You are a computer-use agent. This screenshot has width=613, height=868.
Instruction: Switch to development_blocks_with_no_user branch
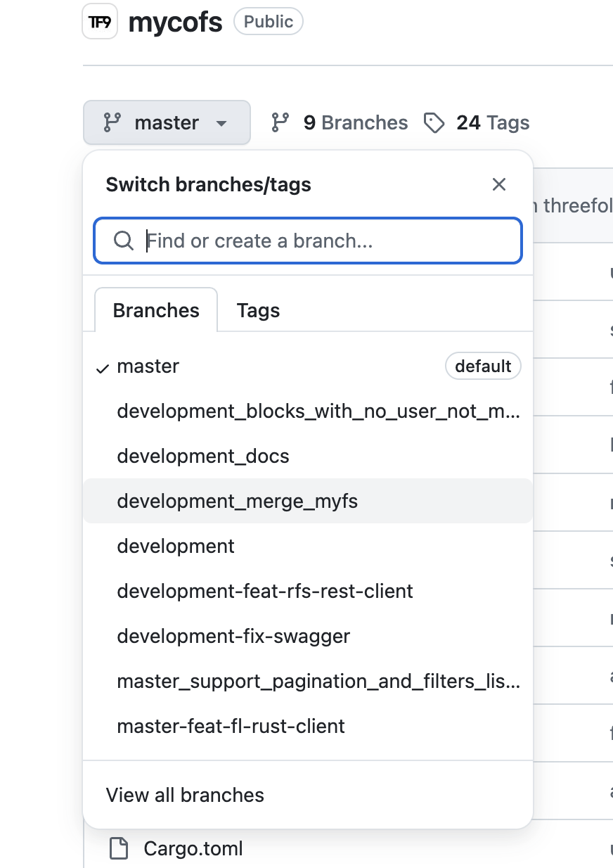pos(318,411)
